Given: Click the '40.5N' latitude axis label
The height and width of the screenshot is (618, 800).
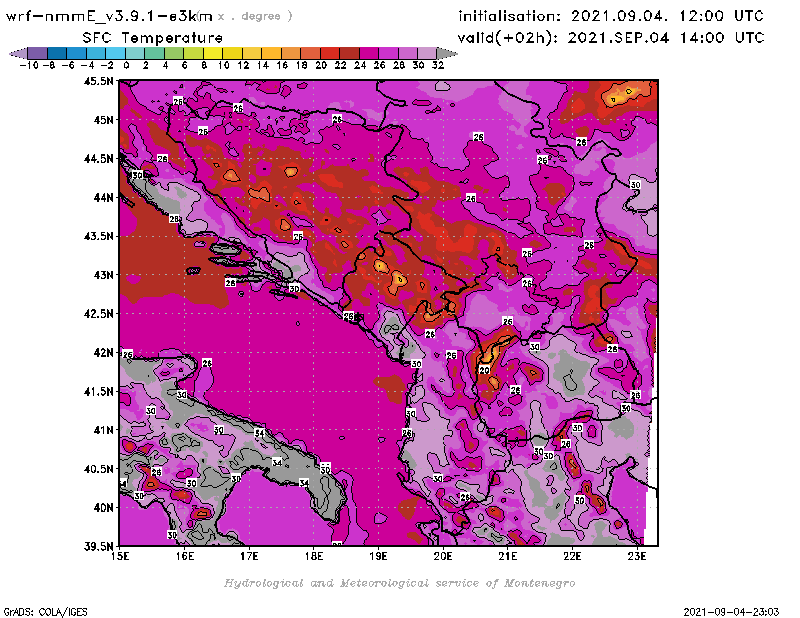Looking at the screenshot, I should pyautogui.click(x=98, y=469).
